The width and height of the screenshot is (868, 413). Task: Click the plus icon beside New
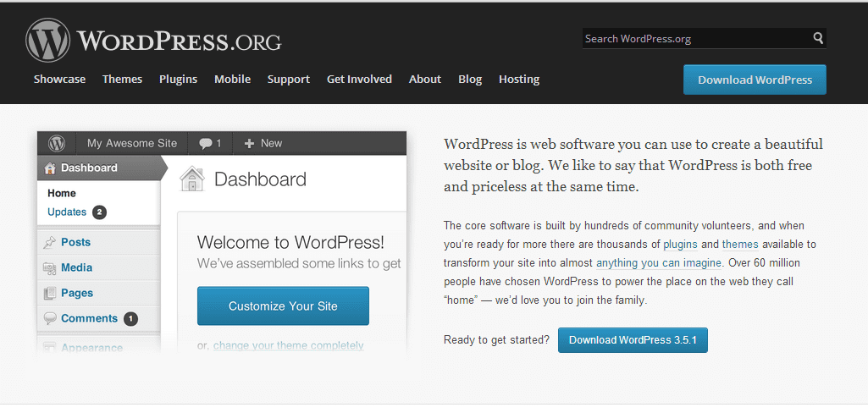point(249,144)
